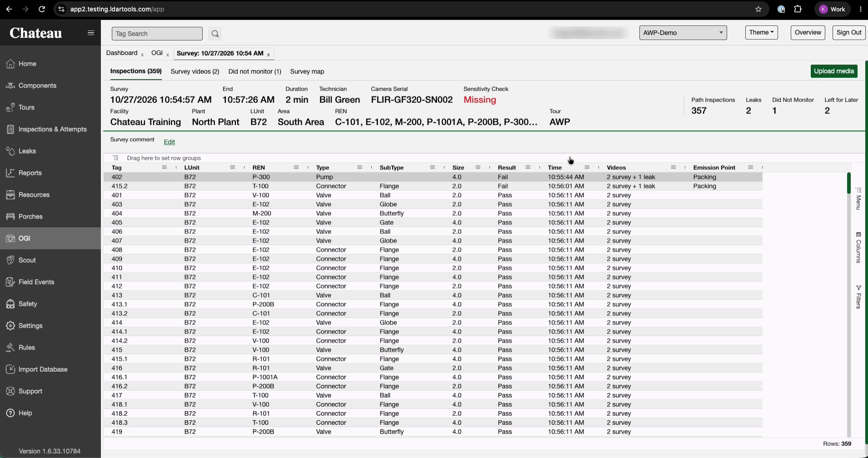Click the Support lifebuoy icon
The height and width of the screenshot is (458, 868).
(x=10, y=391)
